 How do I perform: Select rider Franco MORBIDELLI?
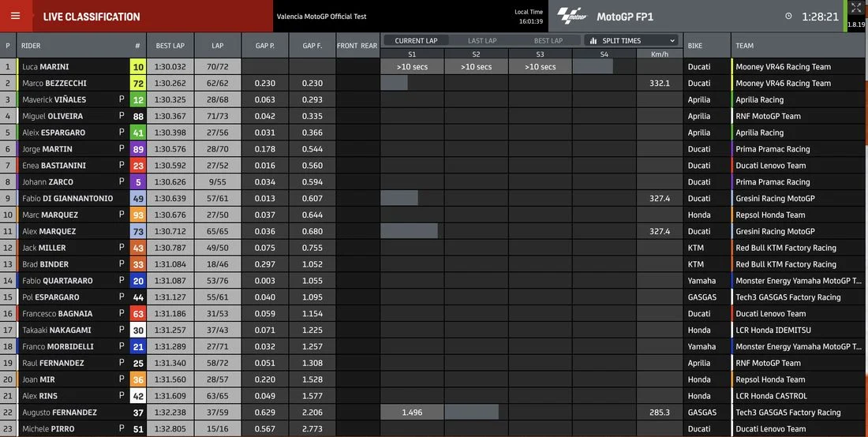point(58,346)
